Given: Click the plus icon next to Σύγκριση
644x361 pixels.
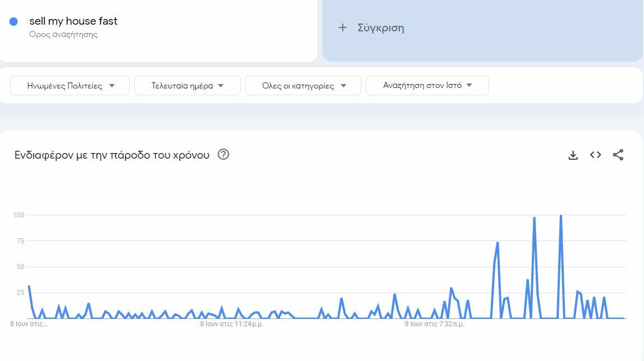Looking at the screenshot, I should pyautogui.click(x=343, y=27).
